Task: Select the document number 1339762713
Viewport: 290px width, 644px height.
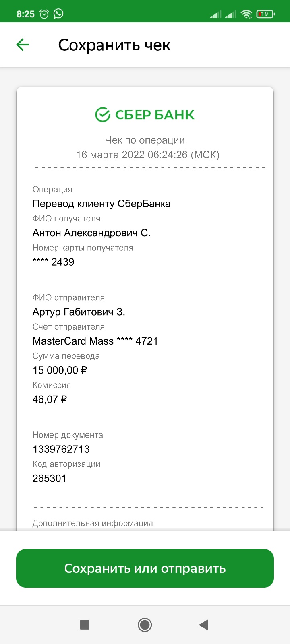Action: [x=61, y=449]
